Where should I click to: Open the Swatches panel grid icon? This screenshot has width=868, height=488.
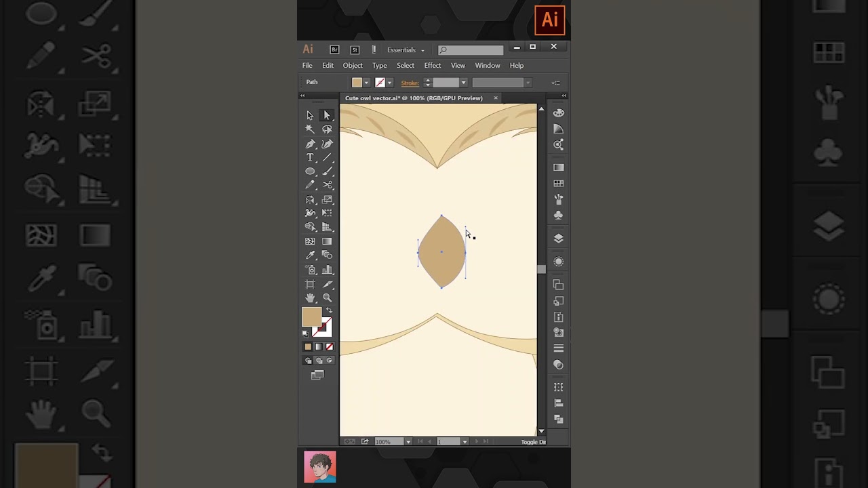click(559, 184)
